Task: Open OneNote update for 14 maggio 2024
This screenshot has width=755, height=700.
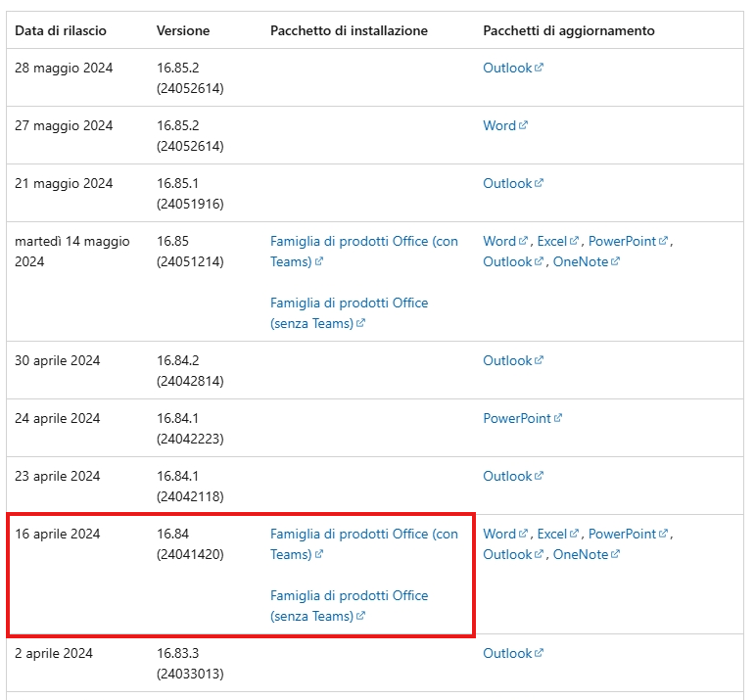Action: [x=586, y=262]
